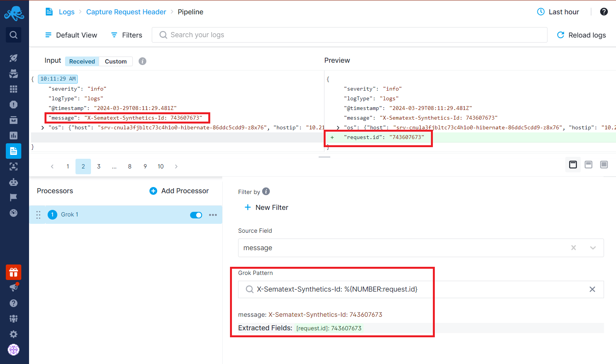Switch to the first panel layout

573,165
